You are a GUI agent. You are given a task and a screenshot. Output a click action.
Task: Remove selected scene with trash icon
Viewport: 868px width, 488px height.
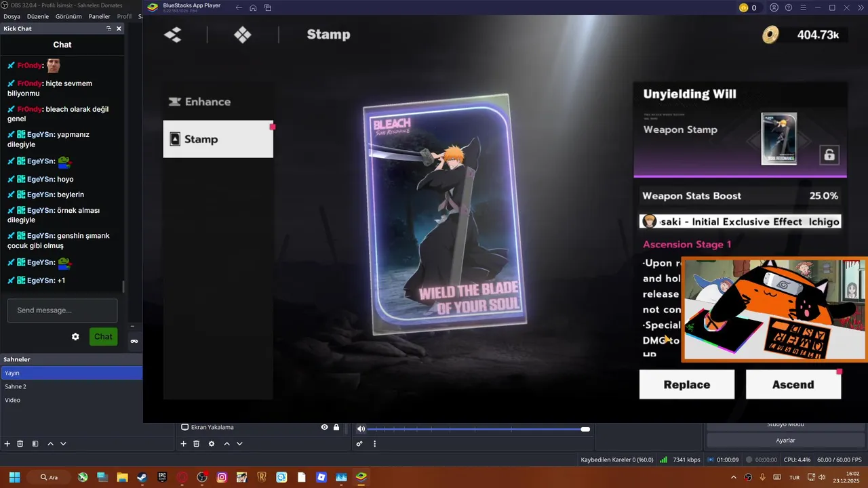click(x=20, y=444)
